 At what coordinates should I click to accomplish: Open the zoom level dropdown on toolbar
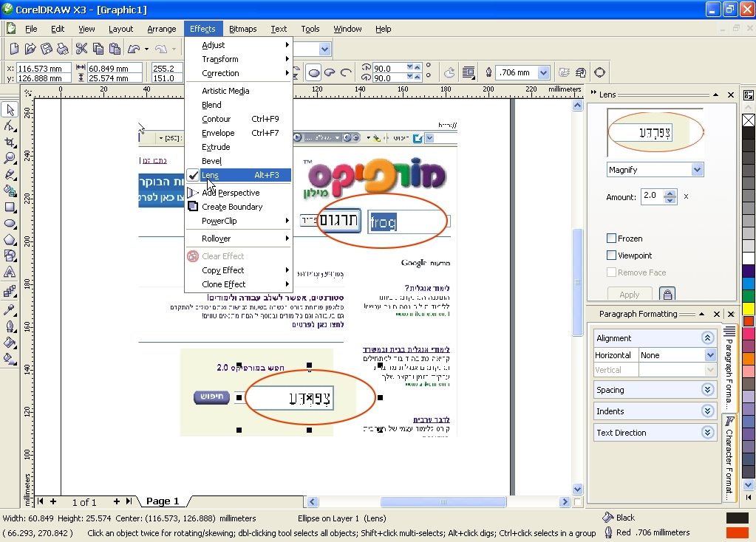coord(324,49)
